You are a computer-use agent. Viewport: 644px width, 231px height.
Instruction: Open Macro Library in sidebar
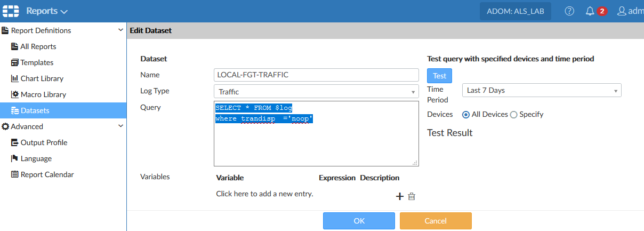pos(43,94)
